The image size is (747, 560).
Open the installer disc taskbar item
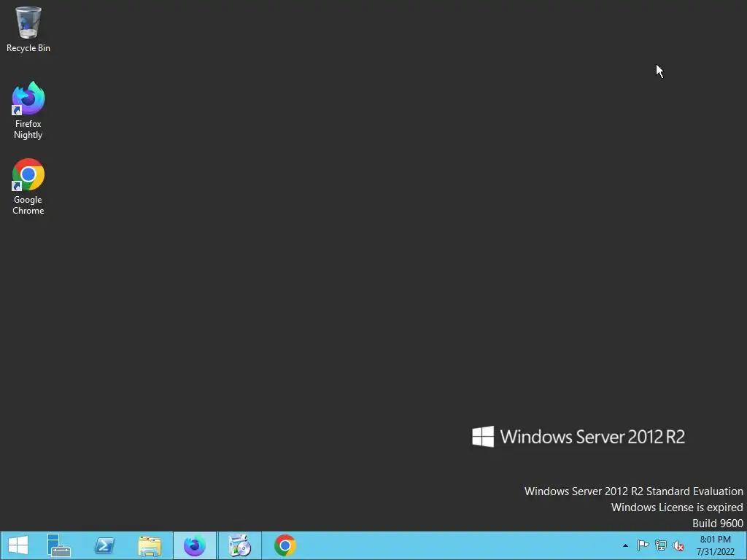[239, 545]
